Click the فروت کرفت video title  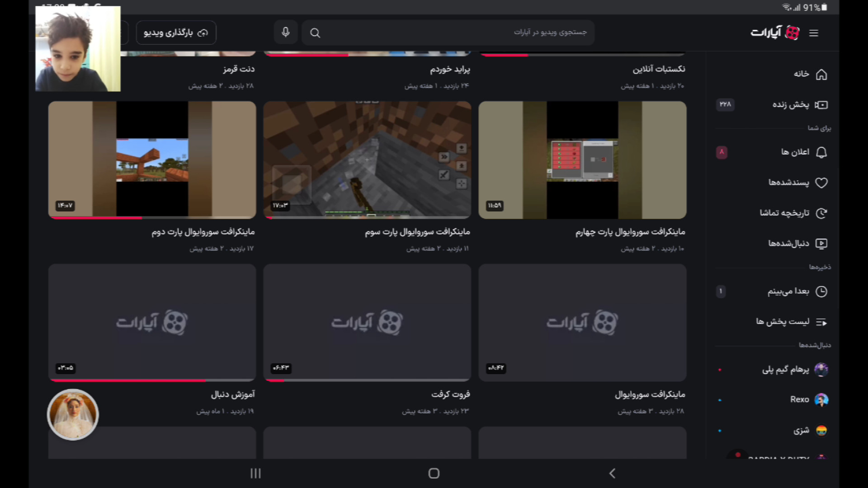coord(451,394)
